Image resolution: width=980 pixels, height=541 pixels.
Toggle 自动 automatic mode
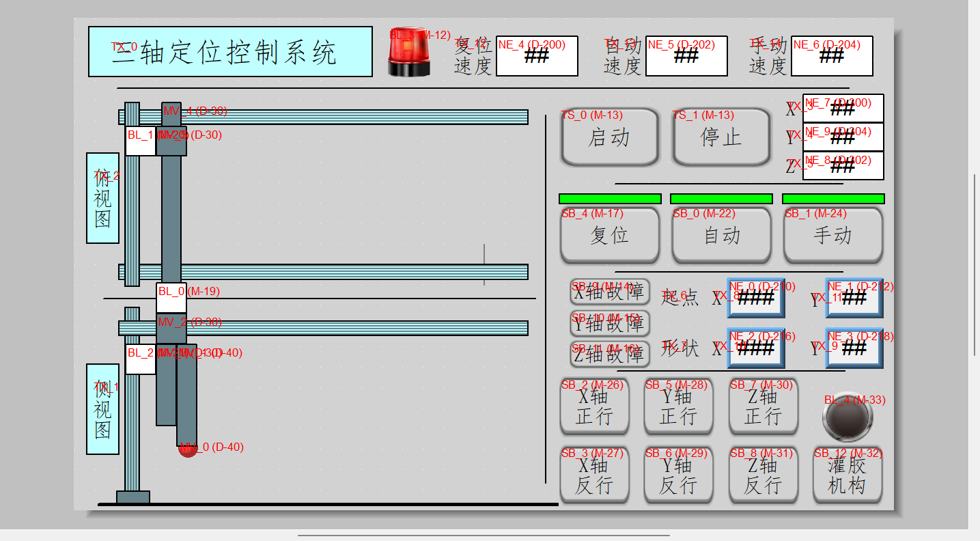click(x=722, y=236)
